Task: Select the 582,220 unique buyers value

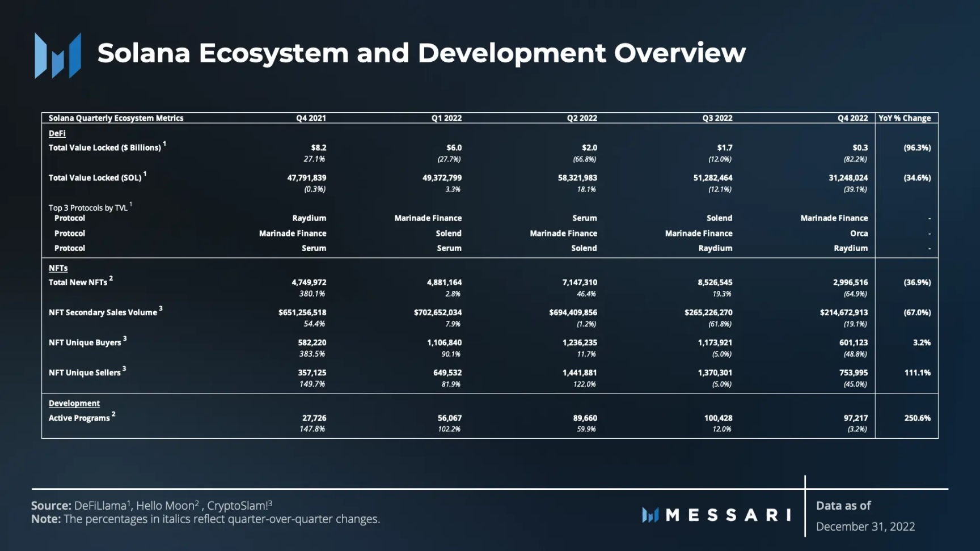Action: tap(312, 342)
